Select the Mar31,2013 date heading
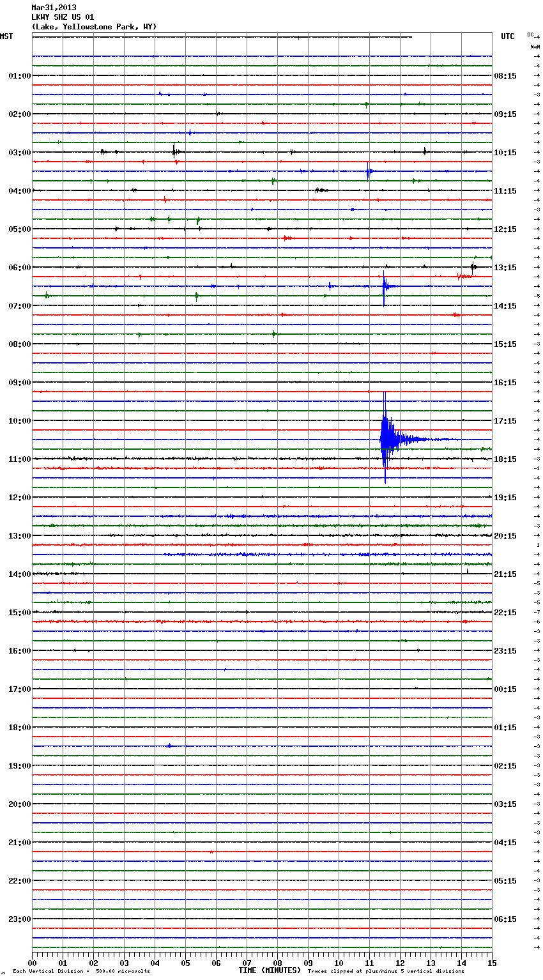 [x=54, y=8]
